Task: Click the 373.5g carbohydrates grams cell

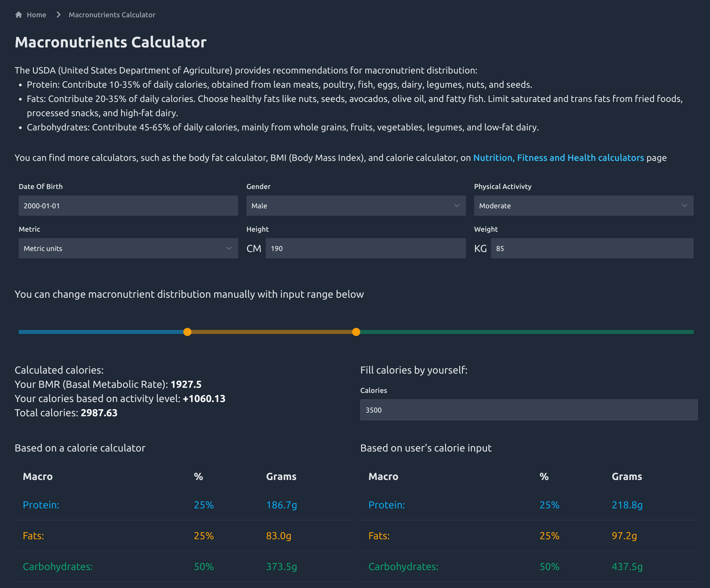Action: 282,567
